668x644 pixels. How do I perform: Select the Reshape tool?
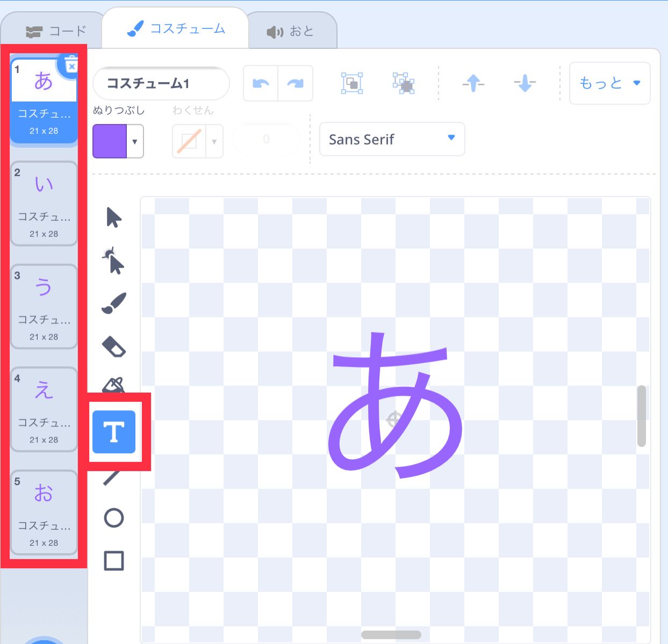(x=114, y=261)
